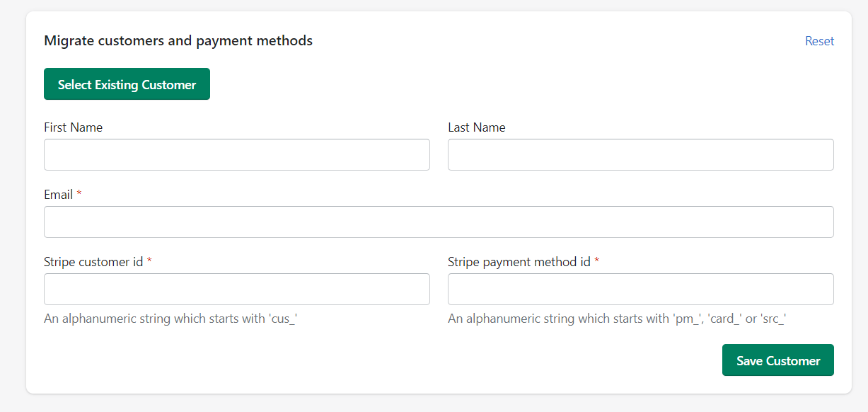Viewport: 868px width, 412px height.
Task: Click into the Email input box
Action: [x=439, y=222]
